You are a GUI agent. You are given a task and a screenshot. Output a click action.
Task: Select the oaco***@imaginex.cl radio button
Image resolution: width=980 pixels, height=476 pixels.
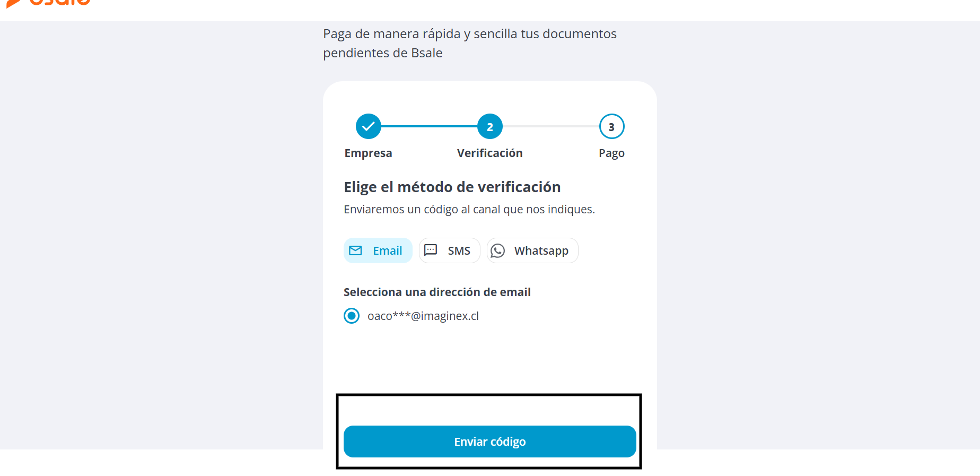[x=352, y=316]
